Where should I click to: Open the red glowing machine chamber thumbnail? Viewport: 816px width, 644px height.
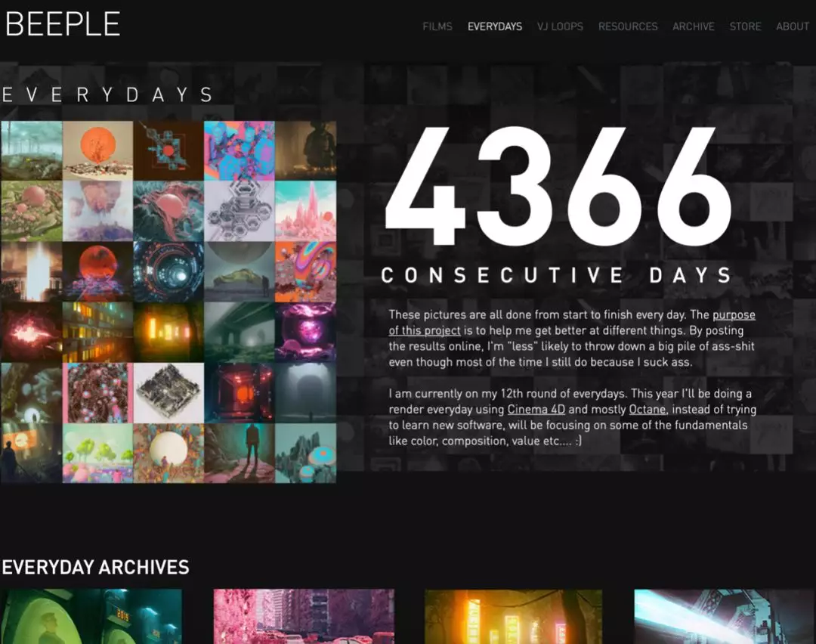tap(240, 393)
